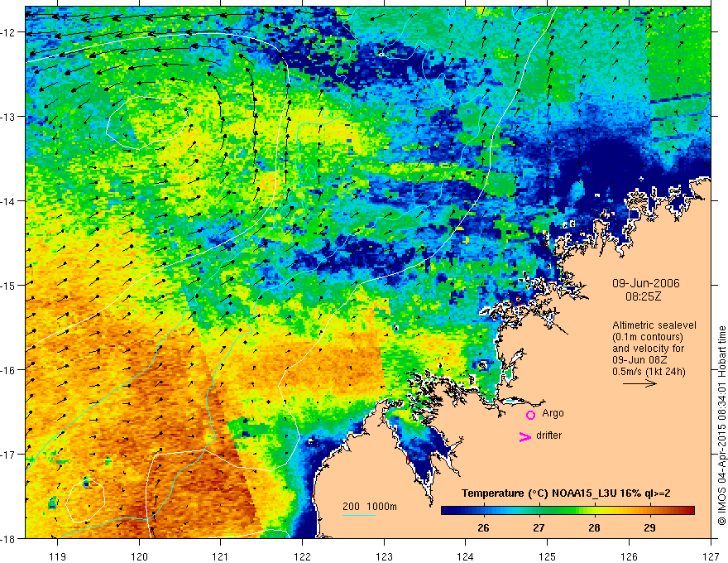Click the '200 1000m' depth legend text

coord(370,507)
